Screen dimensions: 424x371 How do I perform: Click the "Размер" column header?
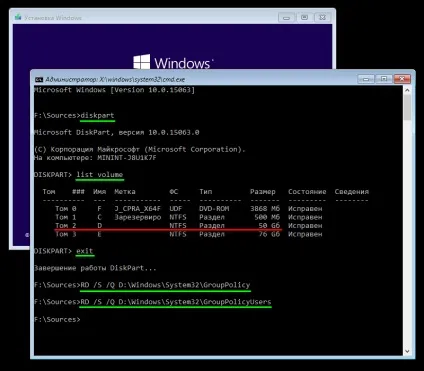[x=263, y=192]
